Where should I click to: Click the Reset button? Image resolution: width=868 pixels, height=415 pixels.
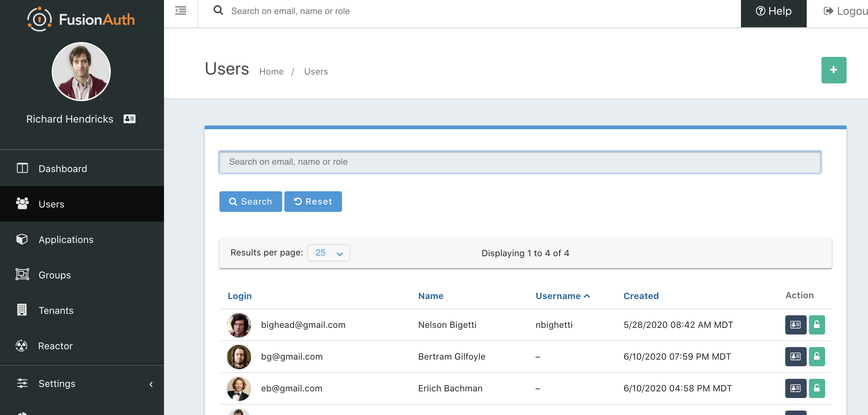pos(313,202)
